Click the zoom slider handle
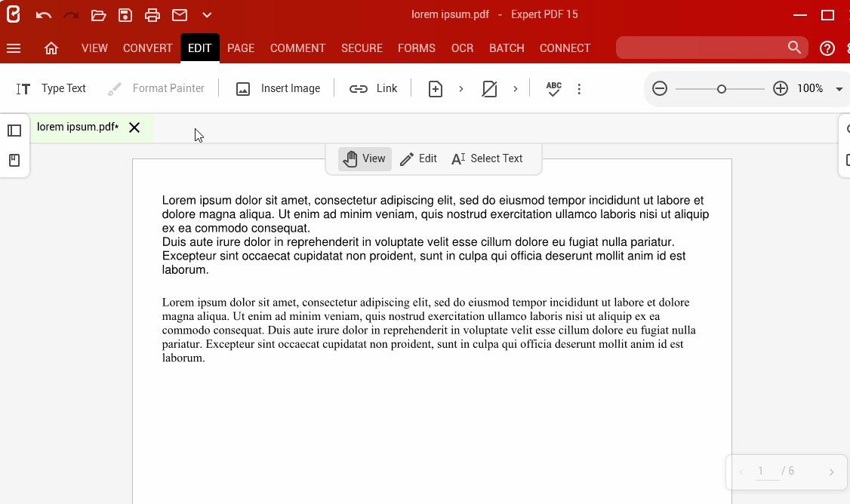The height and width of the screenshot is (504, 850). click(x=721, y=89)
